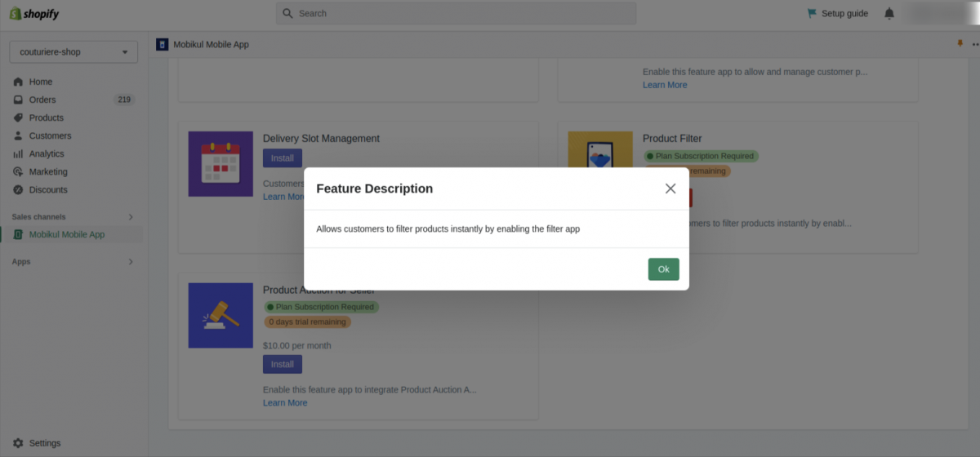The height and width of the screenshot is (457, 980).
Task: Expand the Sales channels section
Action: click(x=131, y=217)
